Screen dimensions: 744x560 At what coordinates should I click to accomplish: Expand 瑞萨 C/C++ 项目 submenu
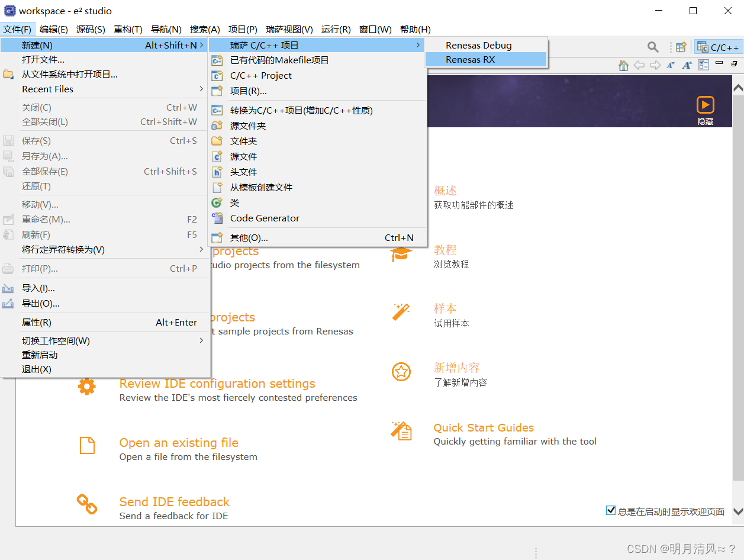pyautogui.click(x=318, y=45)
